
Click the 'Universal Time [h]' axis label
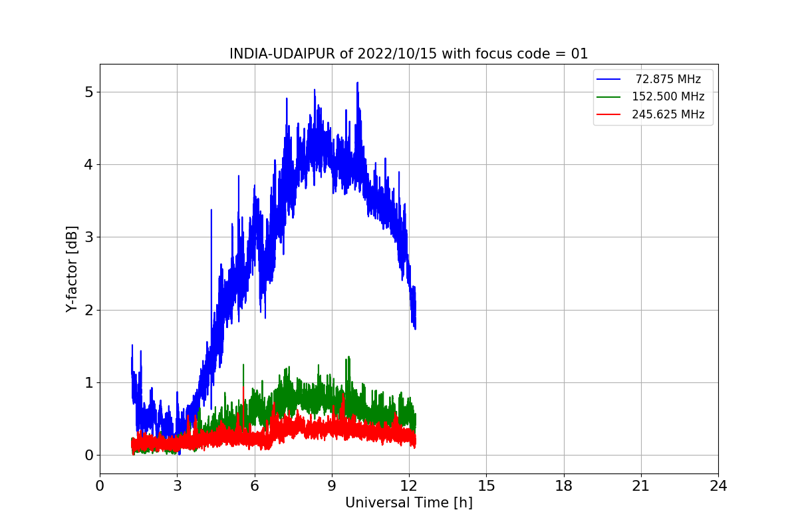point(409,503)
